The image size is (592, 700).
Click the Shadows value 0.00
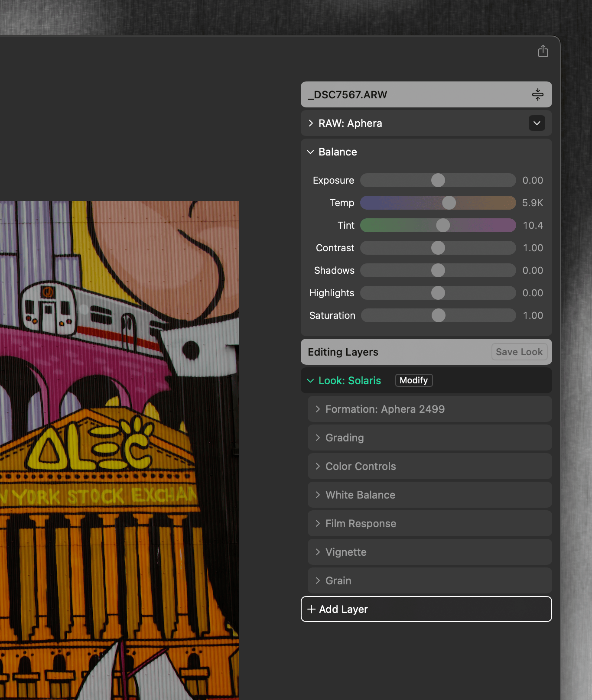click(x=533, y=270)
